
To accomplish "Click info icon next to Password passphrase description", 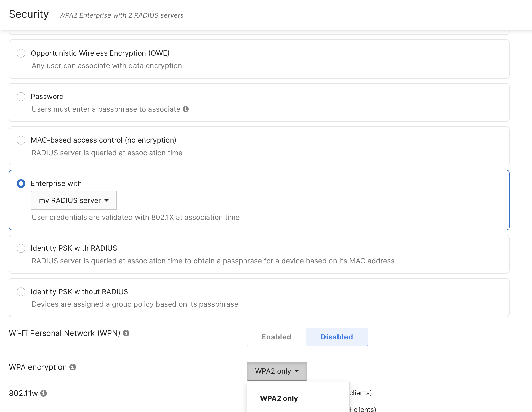I will pyautogui.click(x=186, y=109).
